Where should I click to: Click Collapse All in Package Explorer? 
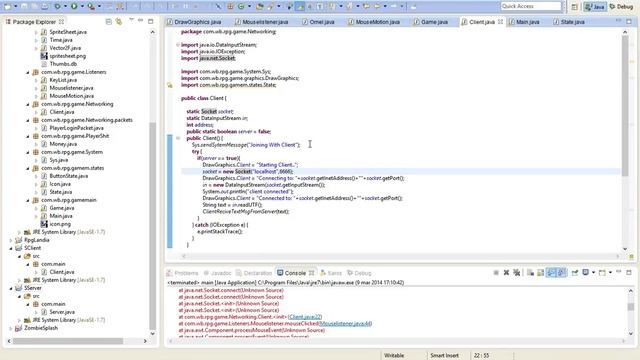[x=109, y=22]
